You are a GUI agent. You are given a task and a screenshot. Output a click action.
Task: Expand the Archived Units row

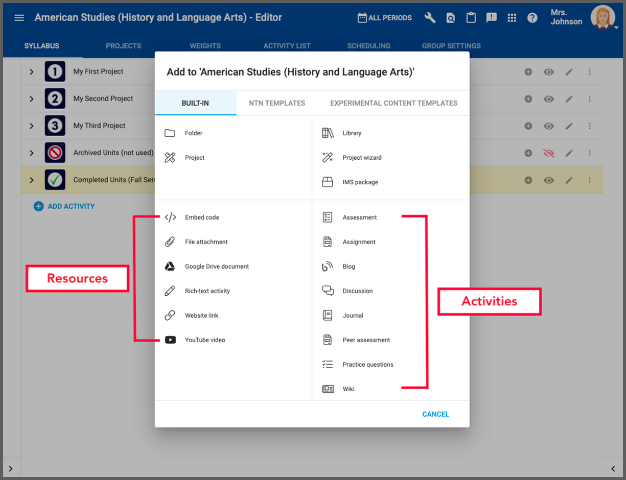coord(31,153)
